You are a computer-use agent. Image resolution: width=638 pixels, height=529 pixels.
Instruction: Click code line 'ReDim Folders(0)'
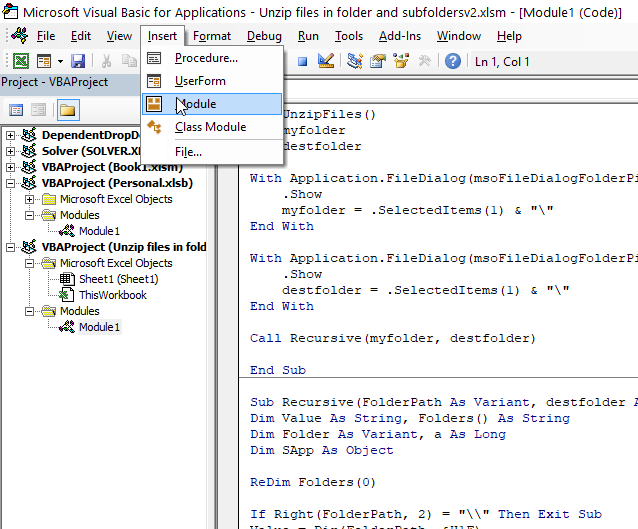coord(312,482)
